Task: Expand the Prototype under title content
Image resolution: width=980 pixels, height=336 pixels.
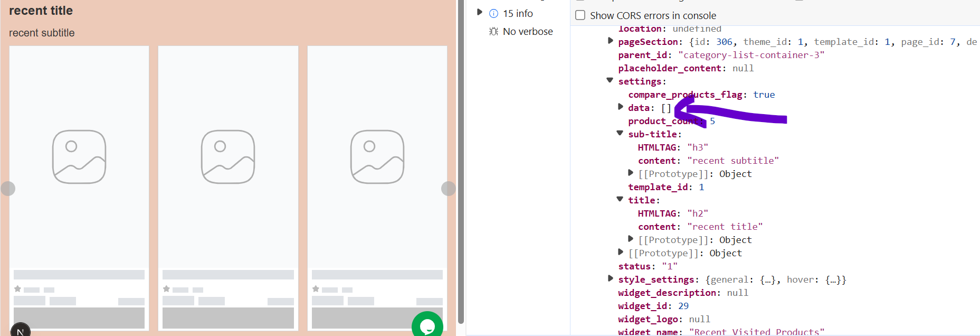Action: click(x=630, y=239)
